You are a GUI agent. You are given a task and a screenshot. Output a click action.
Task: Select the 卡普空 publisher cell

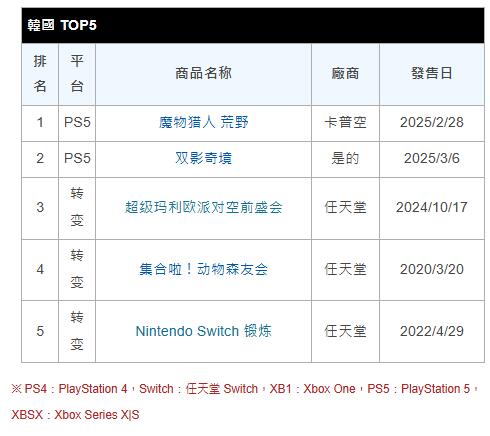pos(345,123)
